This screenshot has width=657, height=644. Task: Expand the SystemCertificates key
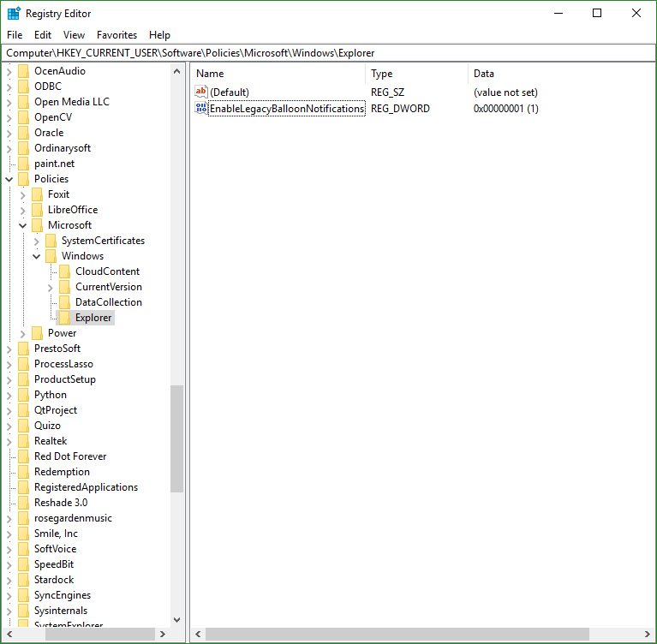click(x=37, y=241)
